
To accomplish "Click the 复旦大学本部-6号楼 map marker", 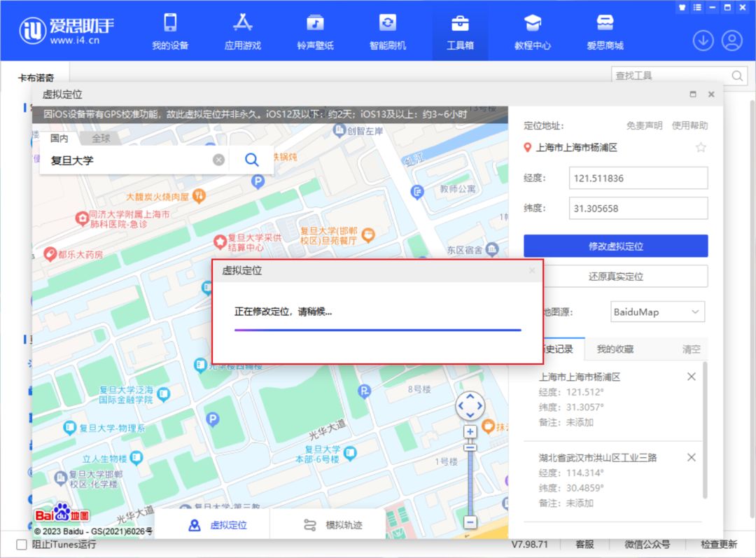I will [x=349, y=453].
